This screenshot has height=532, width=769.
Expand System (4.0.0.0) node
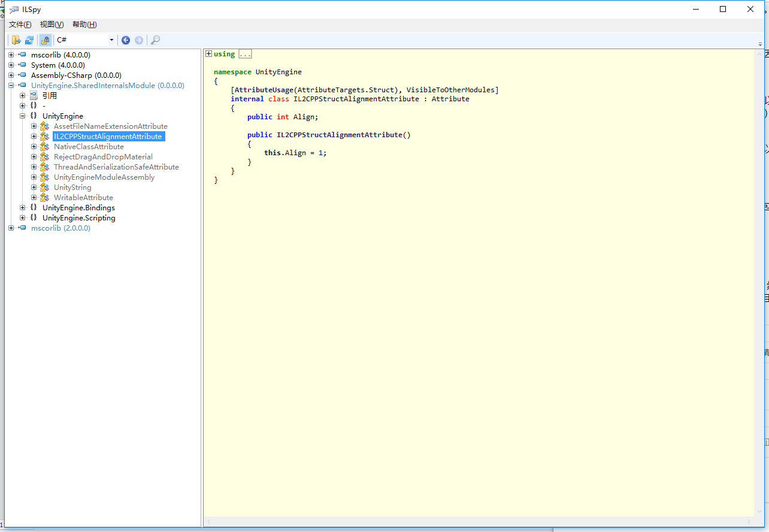click(x=11, y=65)
